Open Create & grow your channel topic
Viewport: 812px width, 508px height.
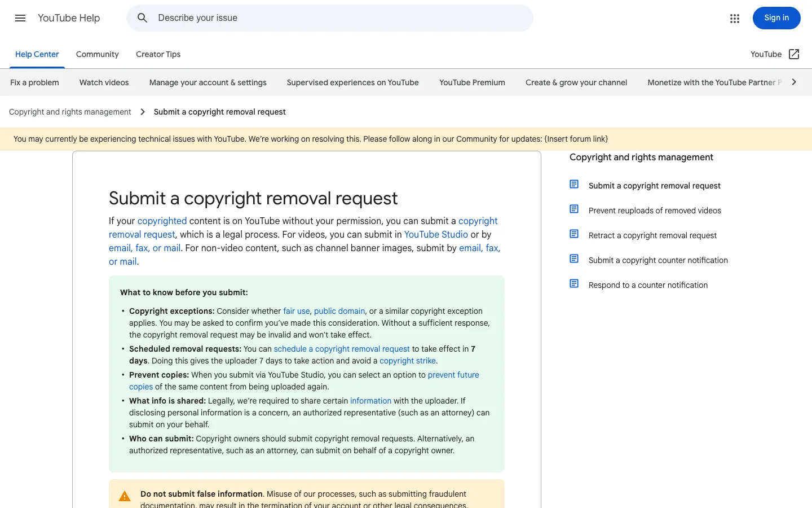pos(576,82)
